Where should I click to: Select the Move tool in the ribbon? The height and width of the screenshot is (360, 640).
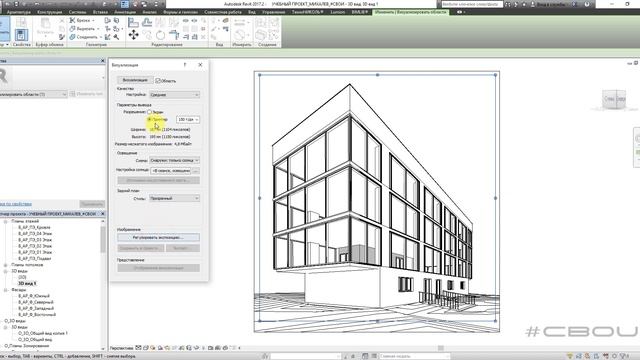(x=133, y=35)
